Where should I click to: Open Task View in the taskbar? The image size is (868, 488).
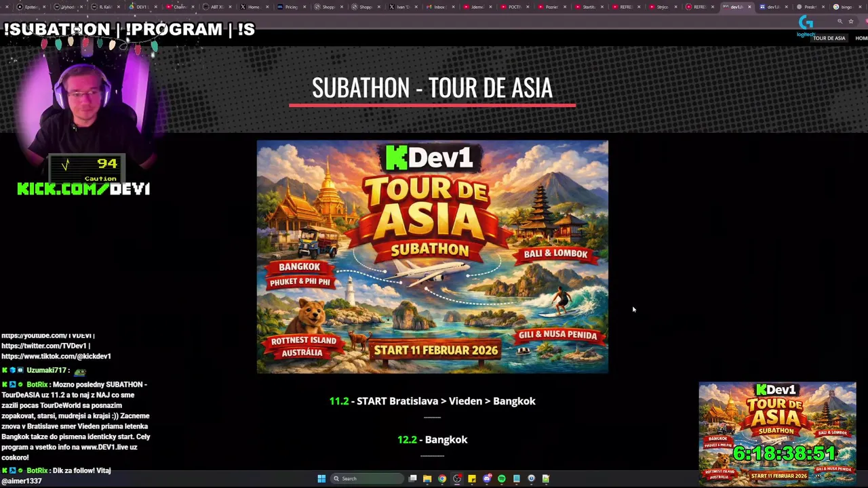[412, 479]
